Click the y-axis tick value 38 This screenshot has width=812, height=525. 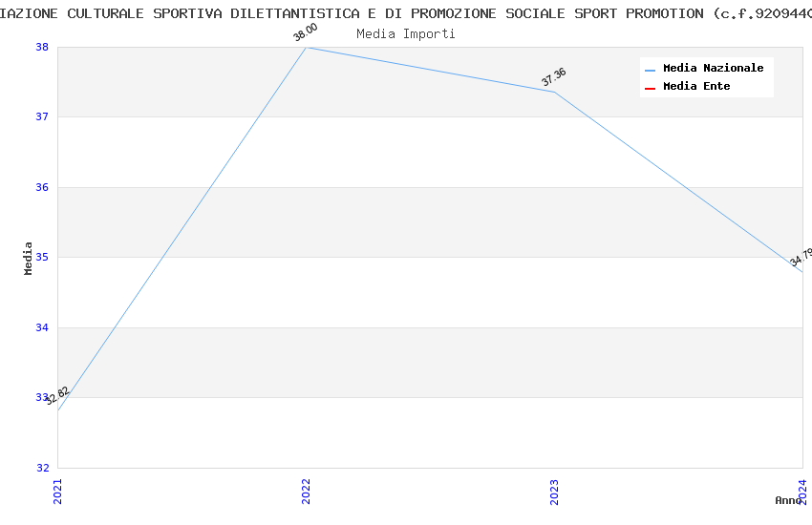tap(42, 47)
